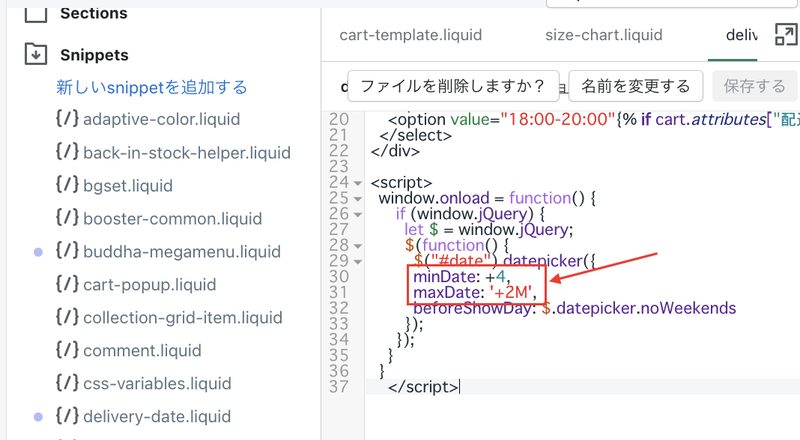Click the opening <script> tag line
Image resolution: width=800 pixels, height=440 pixels.
pos(402,182)
